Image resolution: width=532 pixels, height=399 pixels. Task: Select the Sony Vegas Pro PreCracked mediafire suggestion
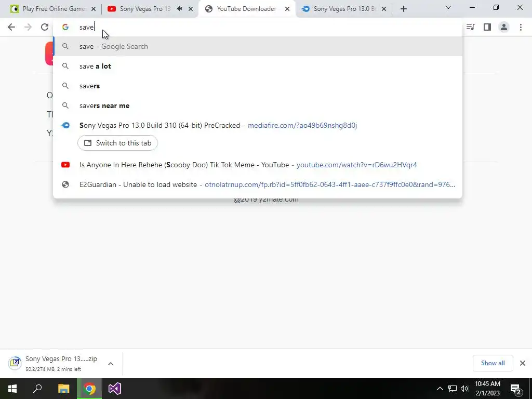pyautogui.click(x=258, y=125)
